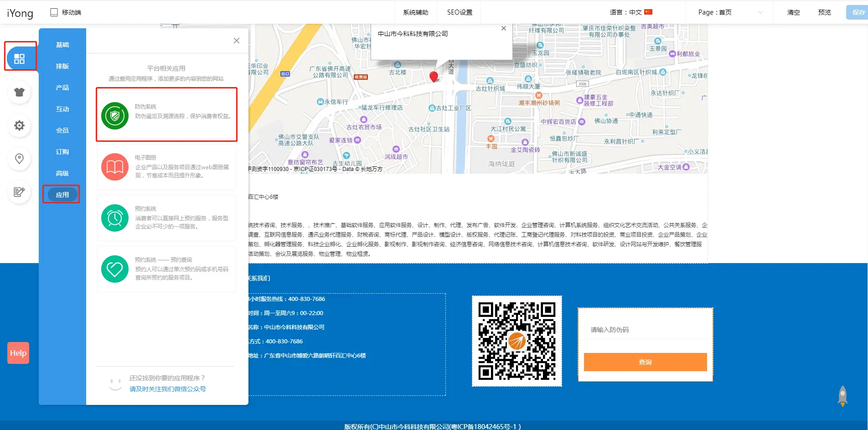Image resolution: width=868 pixels, height=430 pixels.
Task: Select the green anti-counterfeit shield icon
Action: pos(115,116)
